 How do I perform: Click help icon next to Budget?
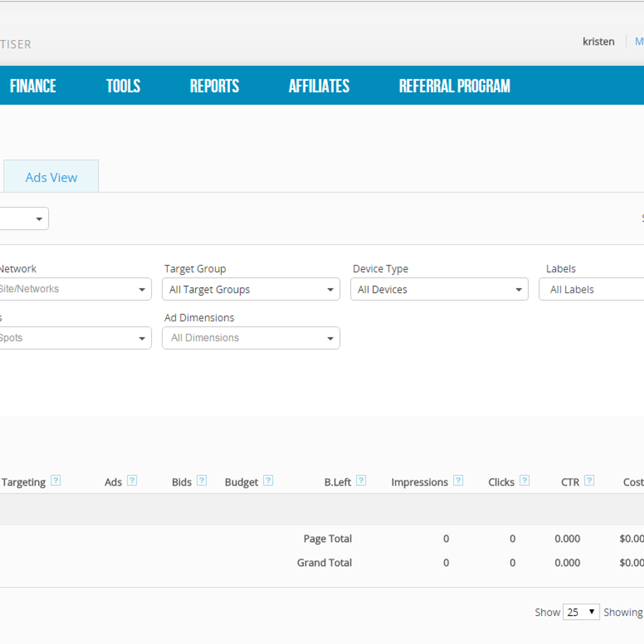tap(268, 481)
